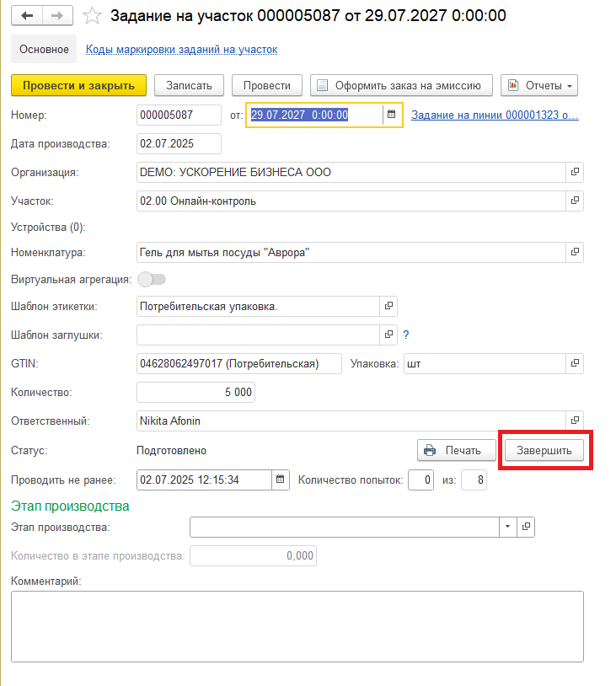
Task: Open Коды маркировки заданий на участок tab
Action: [x=181, y=50]
